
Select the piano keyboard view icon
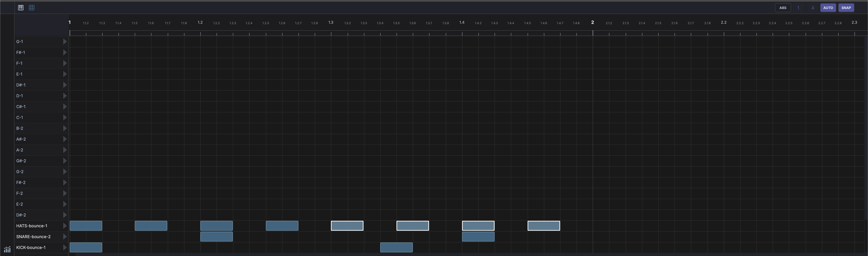coord(21,7)
